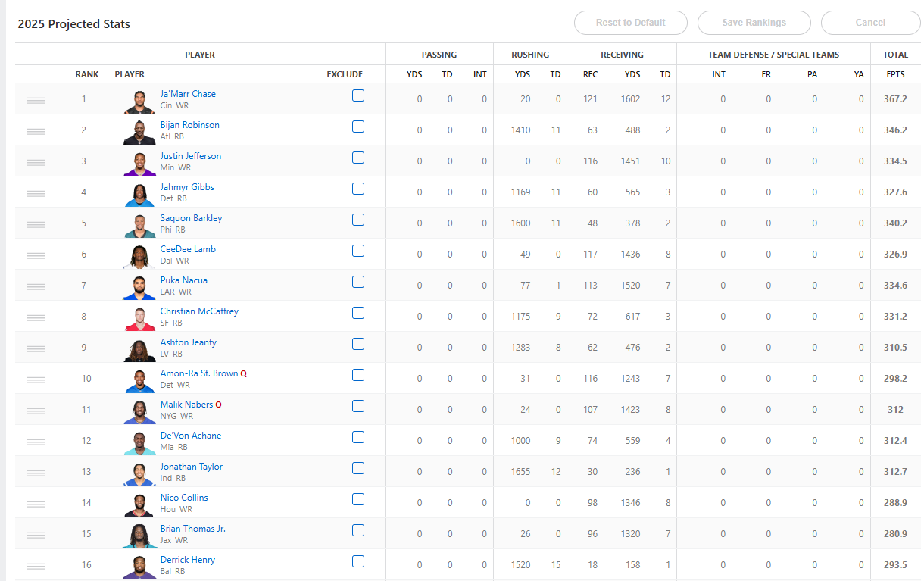Screen dimensions: 924x581
Task: Tick Derrick Henry's exclude checkbox
Action: [358, 561]
